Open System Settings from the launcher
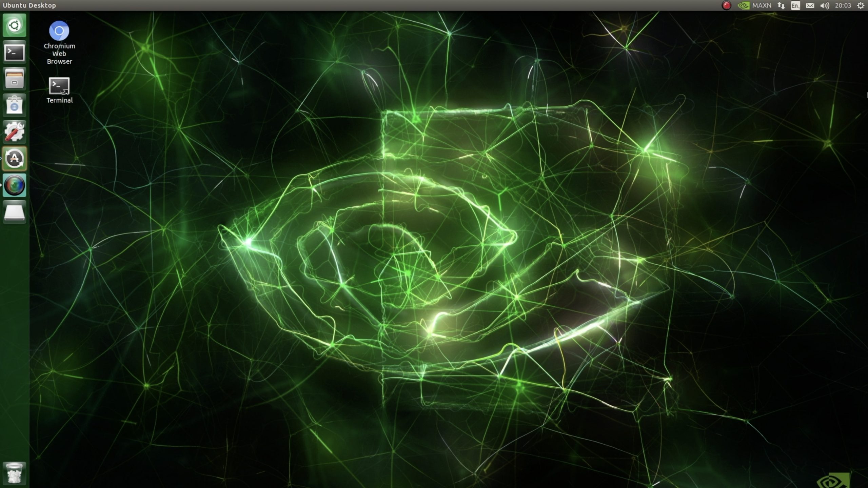 point(14,131)
